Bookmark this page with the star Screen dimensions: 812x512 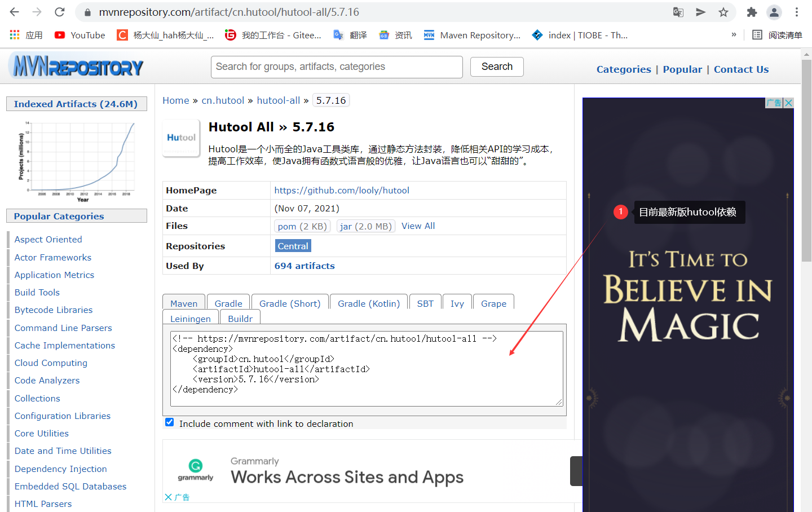(723, 12)
